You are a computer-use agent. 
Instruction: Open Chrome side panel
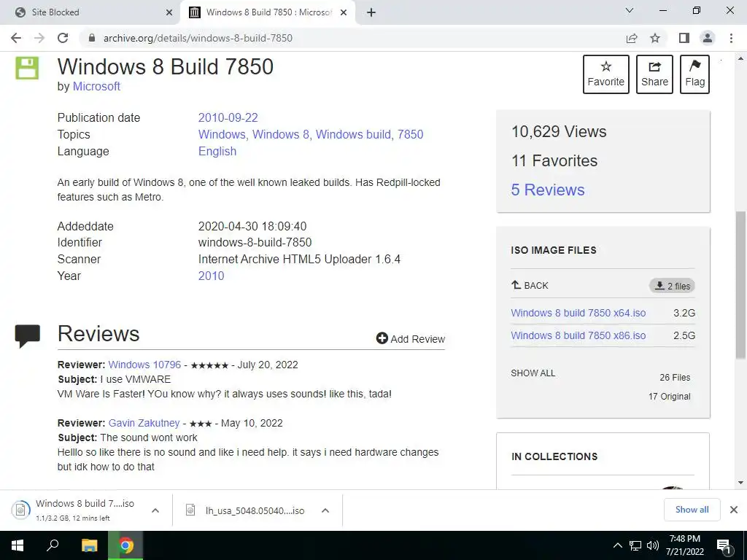coord(684,38)
